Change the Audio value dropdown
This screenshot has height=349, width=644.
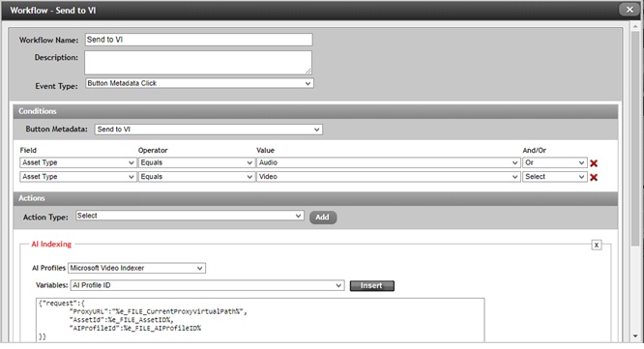388,163
